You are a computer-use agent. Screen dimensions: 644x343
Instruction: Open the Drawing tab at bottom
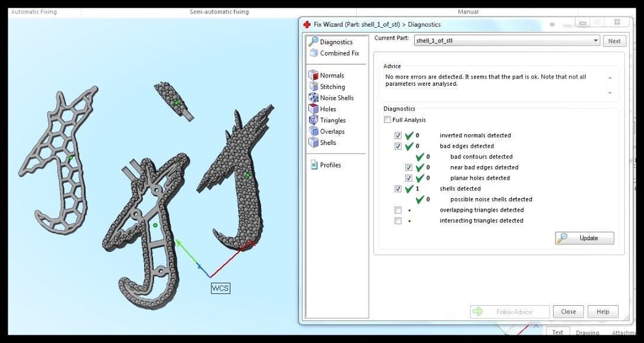click(x=587, y=333)
